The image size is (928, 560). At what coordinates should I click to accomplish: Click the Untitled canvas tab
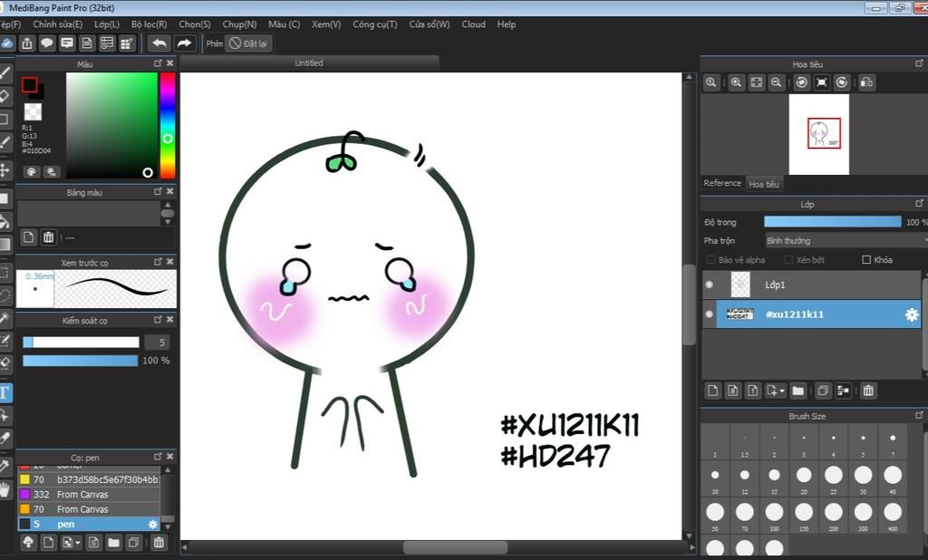(x=309, y=63)
